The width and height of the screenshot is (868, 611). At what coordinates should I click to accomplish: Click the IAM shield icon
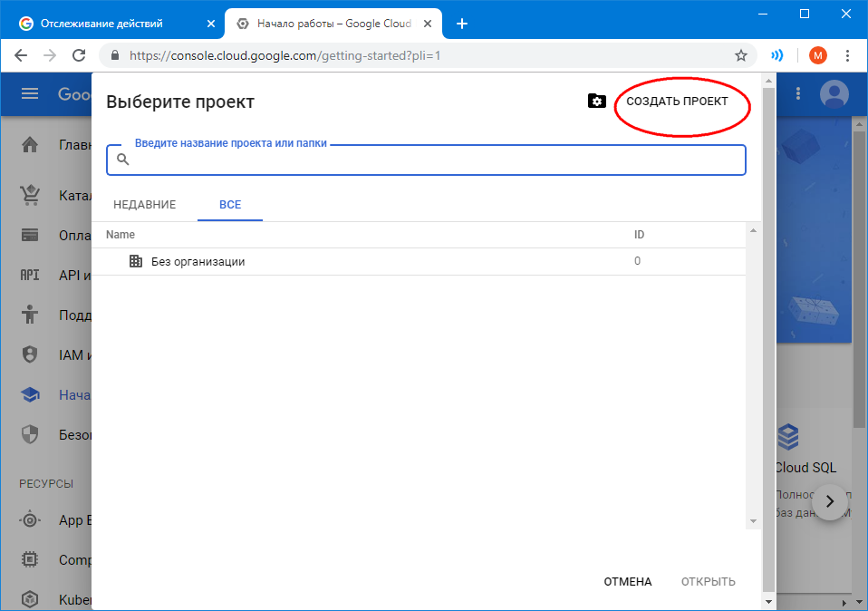30,354
